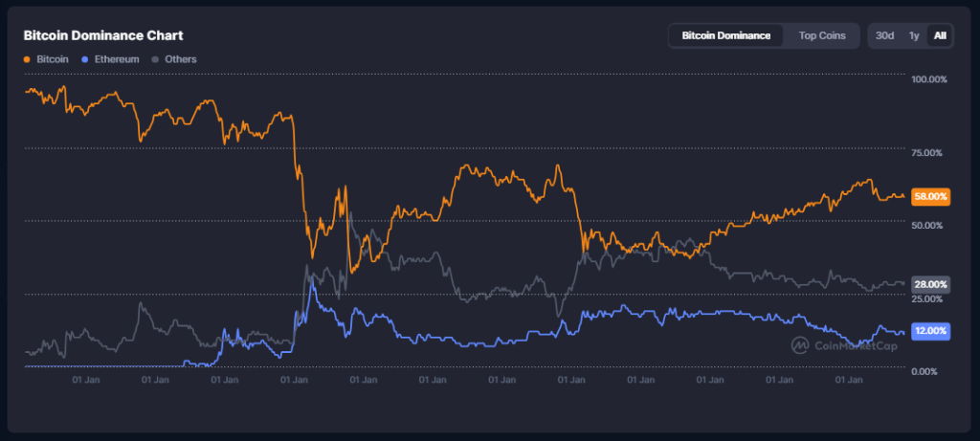980x441 pixels.
Task: Select the All time range button
Action: point(940,35)
